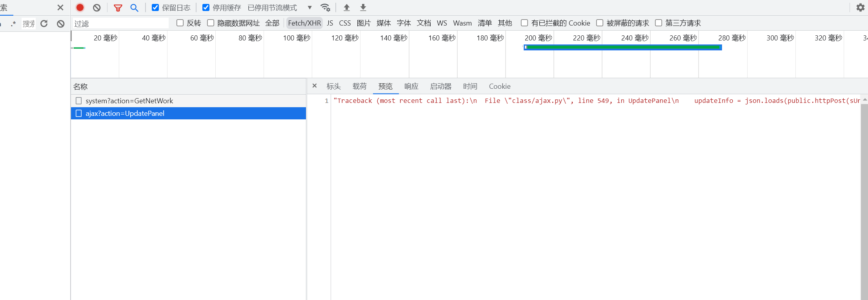Viewport: 868px width, 300px height.
Task: Check the system?action=GetNetWork row checkbox
Action: click(x=78, y=101)
